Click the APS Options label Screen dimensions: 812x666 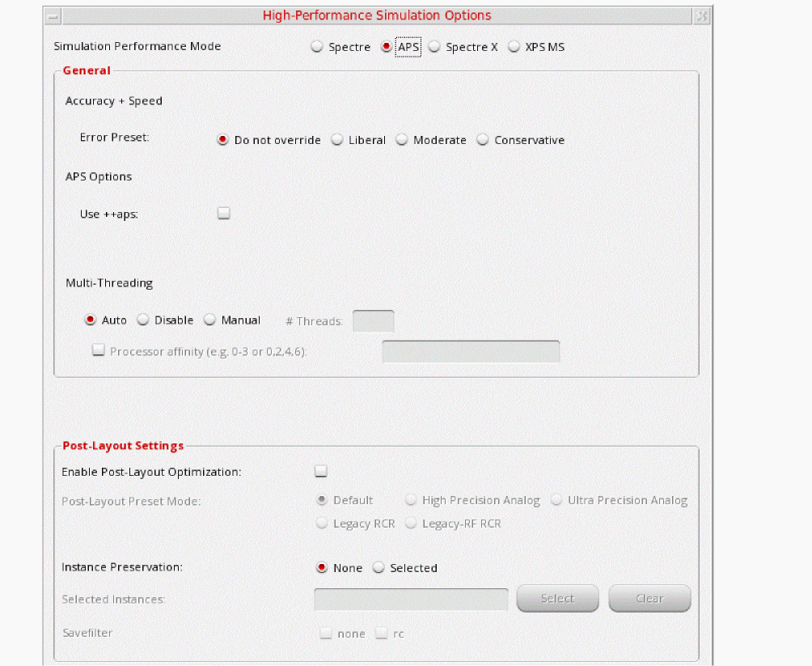pyautogui.click(x=99, y=176)
